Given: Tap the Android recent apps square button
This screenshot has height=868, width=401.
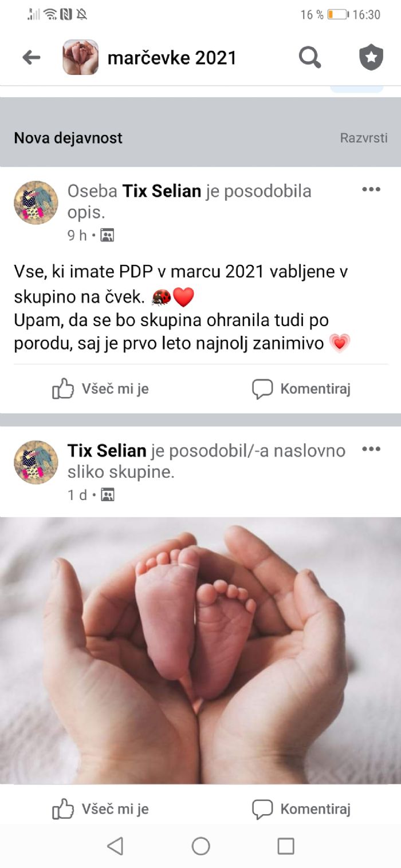Looking at the screenshot, I should click(x=285, y=846).
